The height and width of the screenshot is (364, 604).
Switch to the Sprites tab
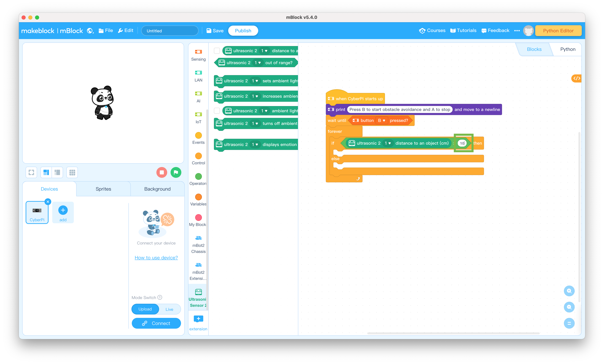tap(103, 189)
